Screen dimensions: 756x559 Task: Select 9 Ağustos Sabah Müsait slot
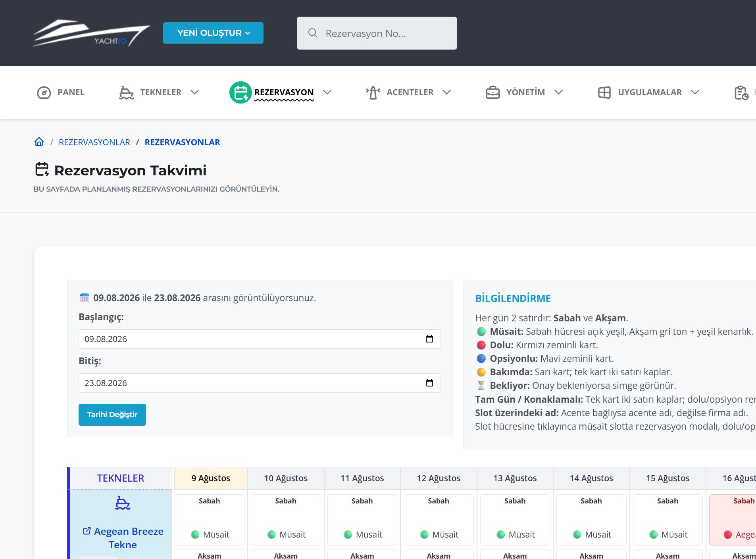click(x=210, y=519)
